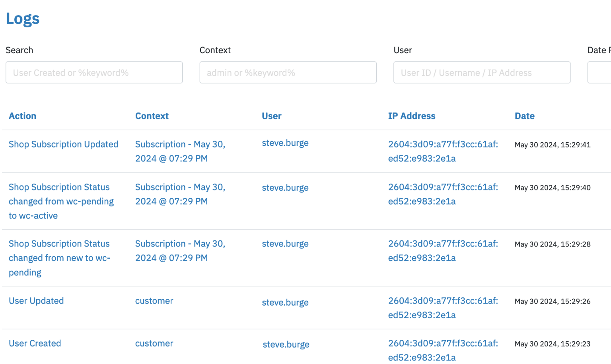Click into the User filter field
The image size is (611, 364).
click(x=482, y=72)
